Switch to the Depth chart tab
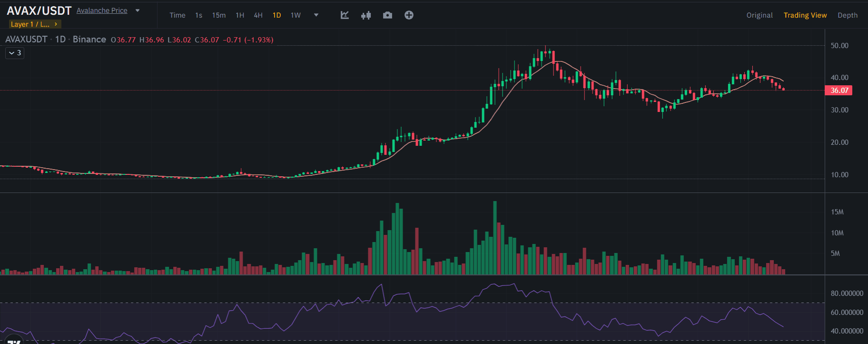868x344 pixels. (x=848, y=15)
